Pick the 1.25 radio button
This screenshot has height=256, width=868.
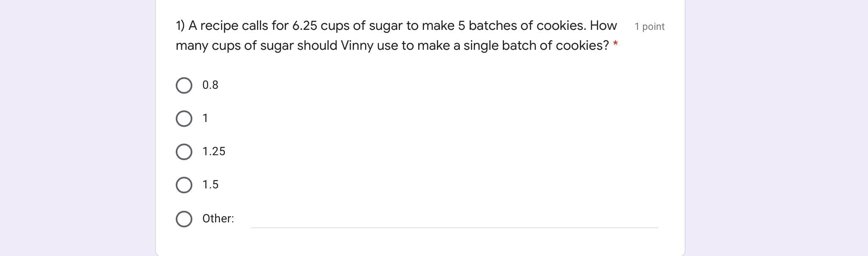pos(184,152)
